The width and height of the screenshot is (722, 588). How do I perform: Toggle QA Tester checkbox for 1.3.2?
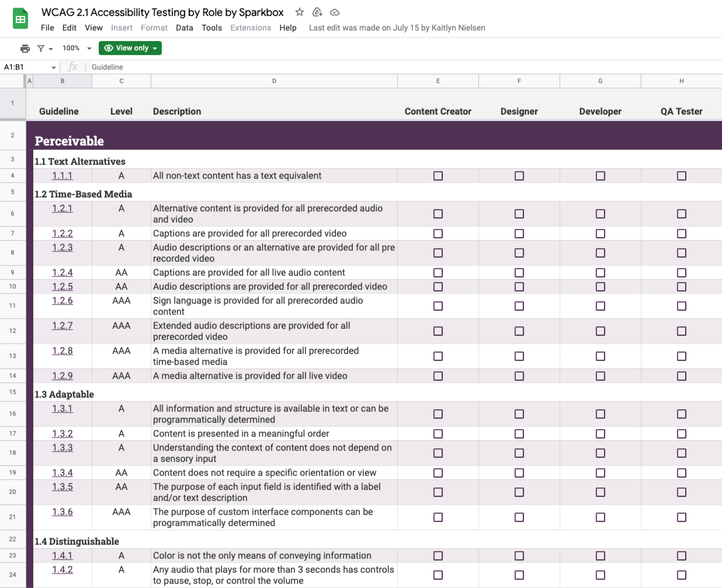[x=681, y=434]
